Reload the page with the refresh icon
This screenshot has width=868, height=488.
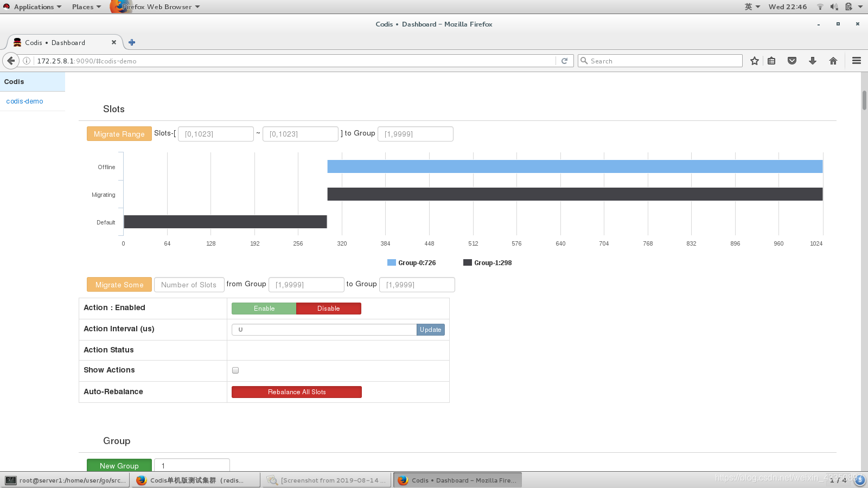(x=564, y=61)
